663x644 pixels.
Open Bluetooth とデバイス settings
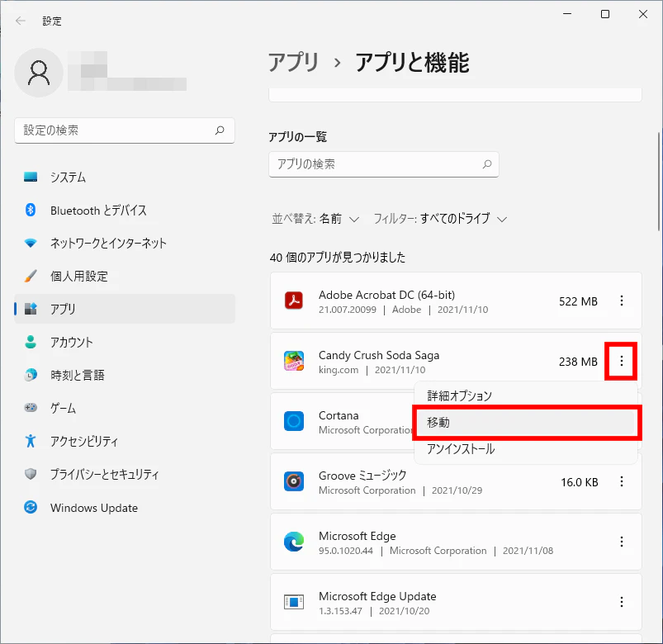click(125, 210)
